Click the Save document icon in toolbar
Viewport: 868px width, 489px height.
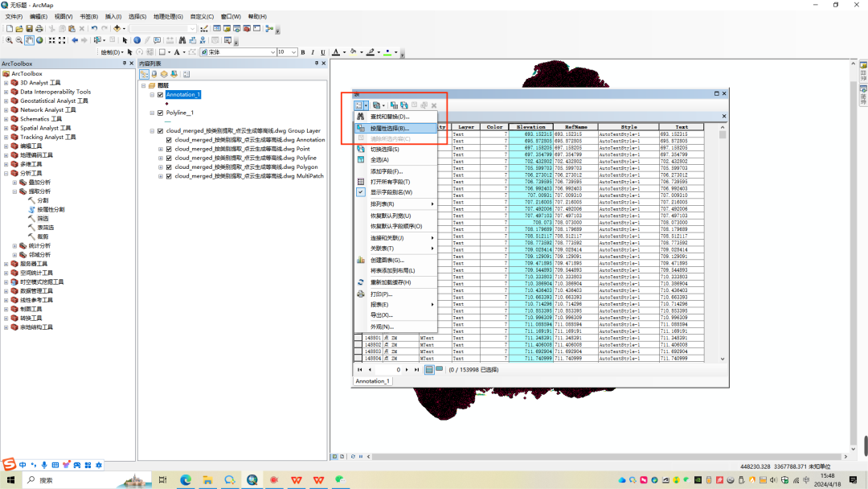pos(29,28)
